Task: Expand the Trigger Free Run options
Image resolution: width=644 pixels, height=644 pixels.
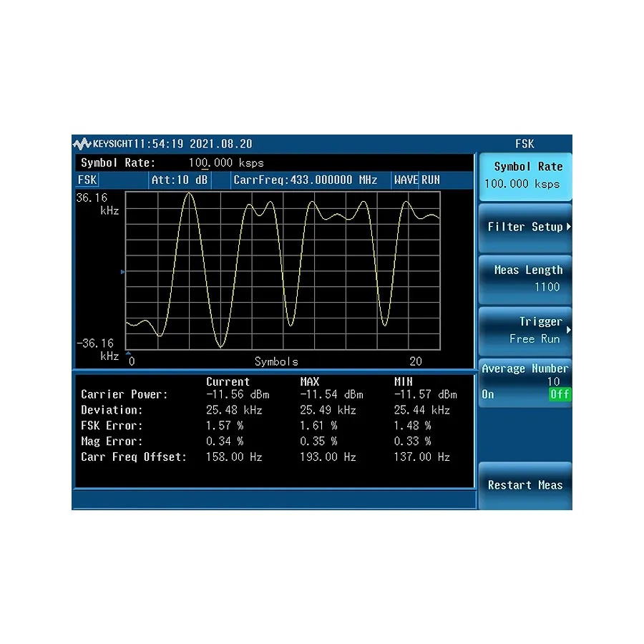Action: click(525, 330)
